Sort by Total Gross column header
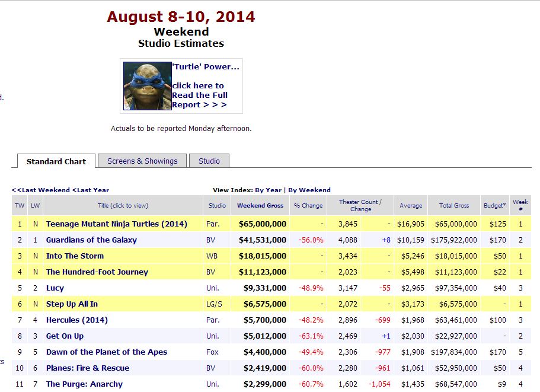 pyautogui.click(x=453, y=206)
